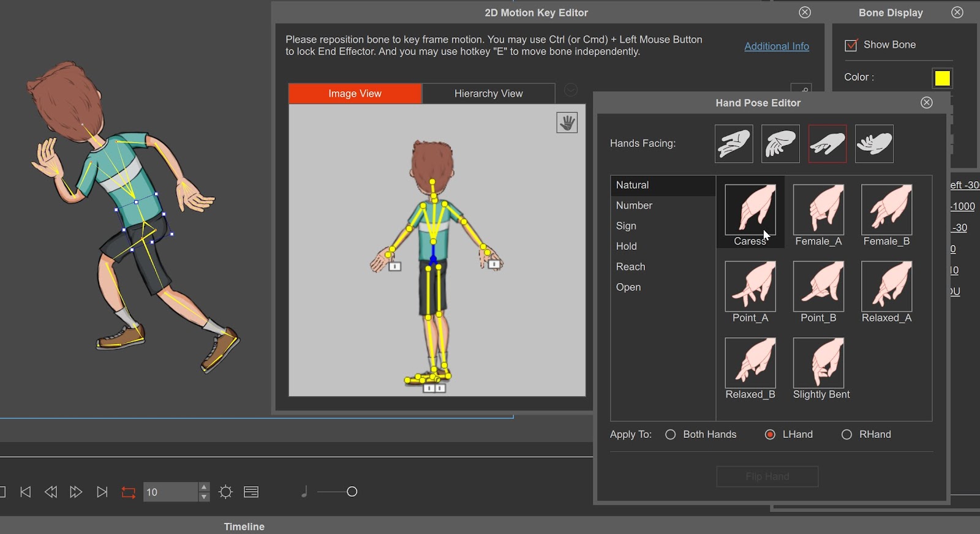980x534 pixels.
Task: Choose the Slightly Bent hand pose thumbnail
Action: (818, 363)
